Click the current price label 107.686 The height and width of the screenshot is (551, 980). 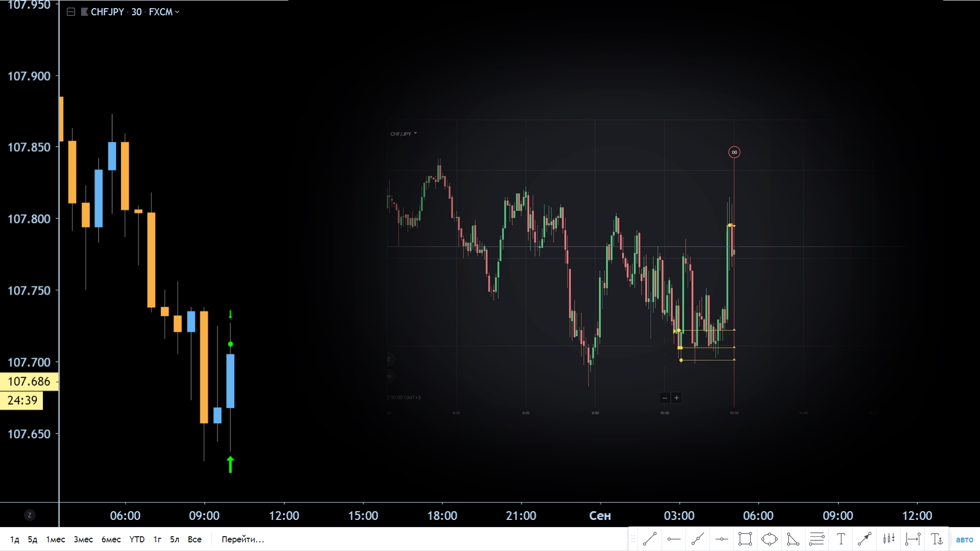pos(29,381)
